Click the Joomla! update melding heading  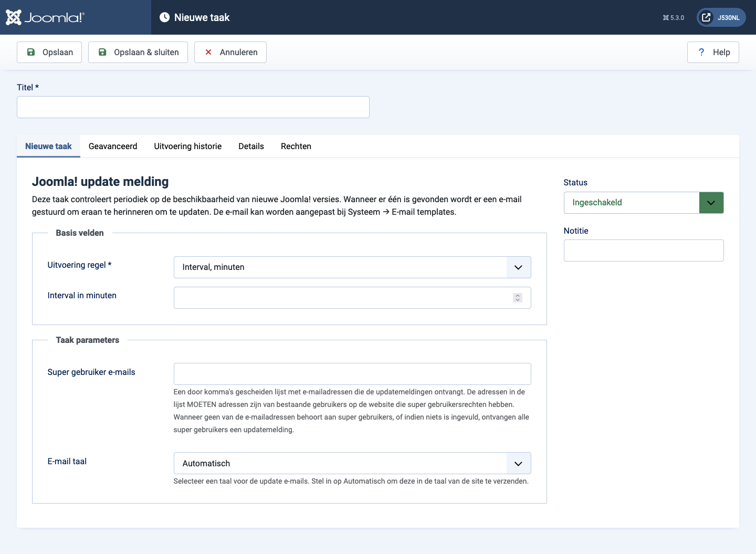click(x=100, y=182)
